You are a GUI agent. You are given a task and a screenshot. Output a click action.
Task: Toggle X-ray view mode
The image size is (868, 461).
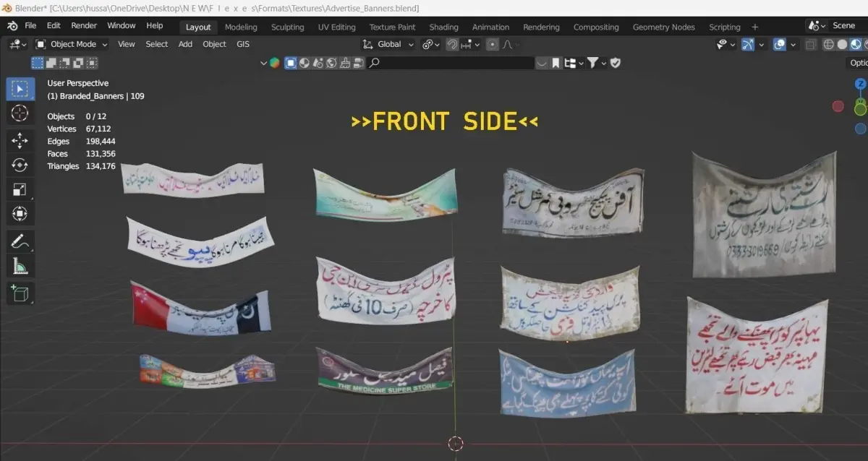pyautogui.click(x=811, y=44)
